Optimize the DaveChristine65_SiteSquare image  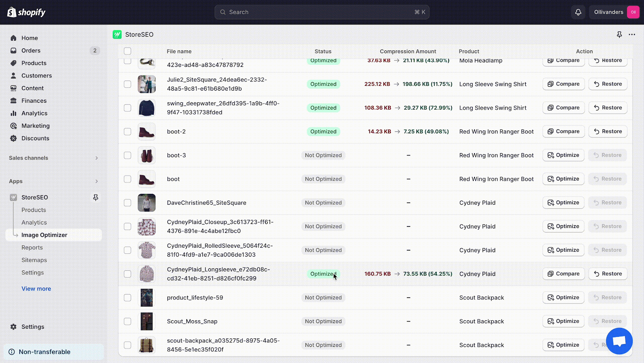tap(563, 202)
